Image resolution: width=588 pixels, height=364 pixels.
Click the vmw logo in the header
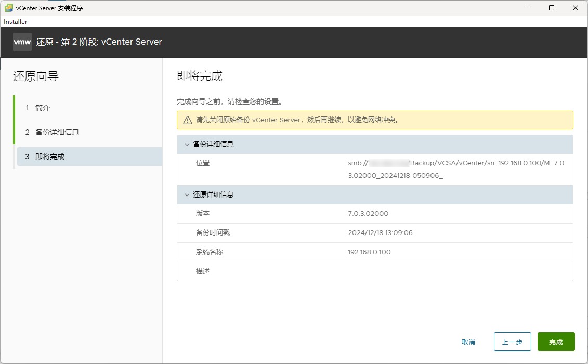pos(22,42)
